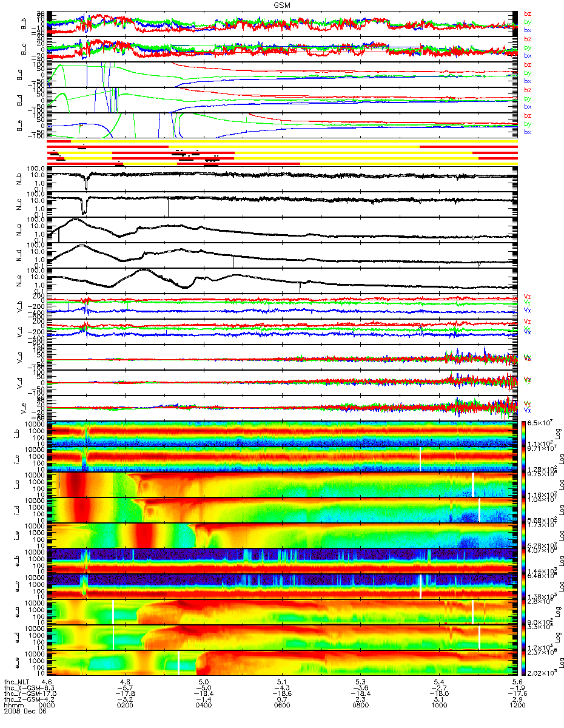
Task: Click the white data gap in i_c spectrogram
Action: point(420,459)
